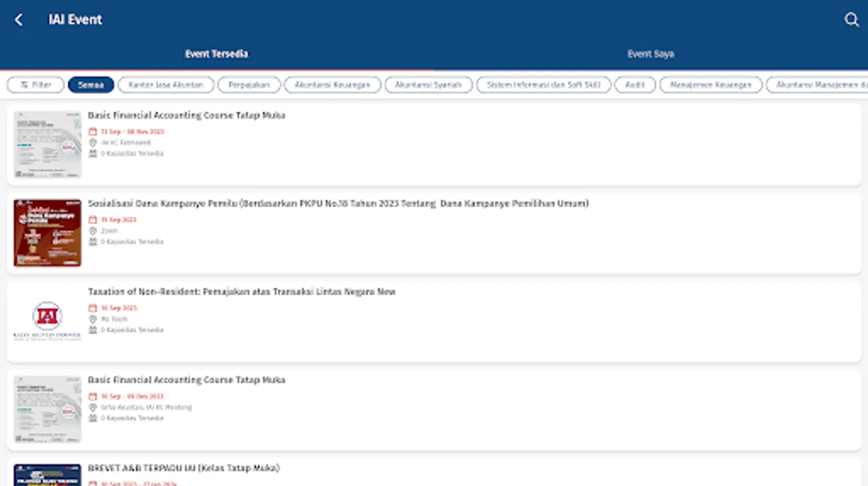The image size is (868, 486).
Task: Click calendar icon on Grha Akuntan course card
Action: click(92, 396)
